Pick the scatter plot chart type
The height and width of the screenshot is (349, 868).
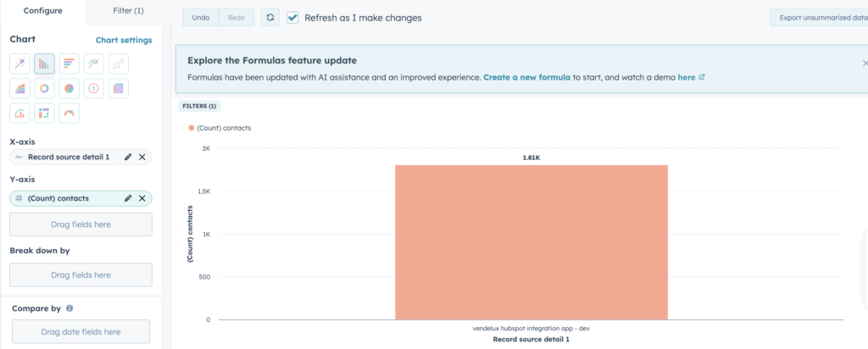click(119, 64)
